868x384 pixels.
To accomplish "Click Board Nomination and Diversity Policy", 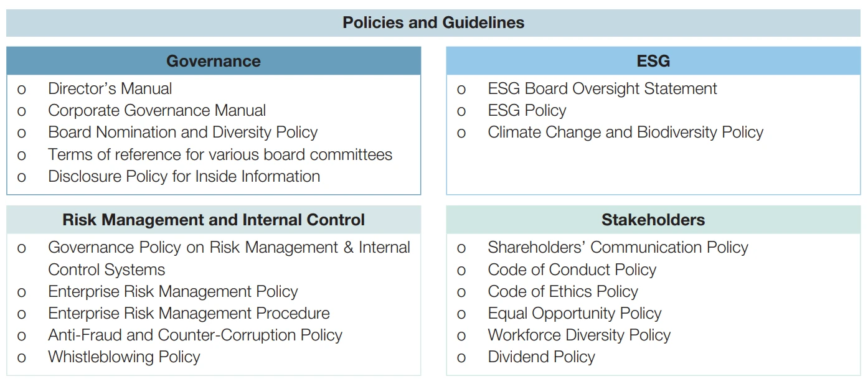I will coord(183,133).
